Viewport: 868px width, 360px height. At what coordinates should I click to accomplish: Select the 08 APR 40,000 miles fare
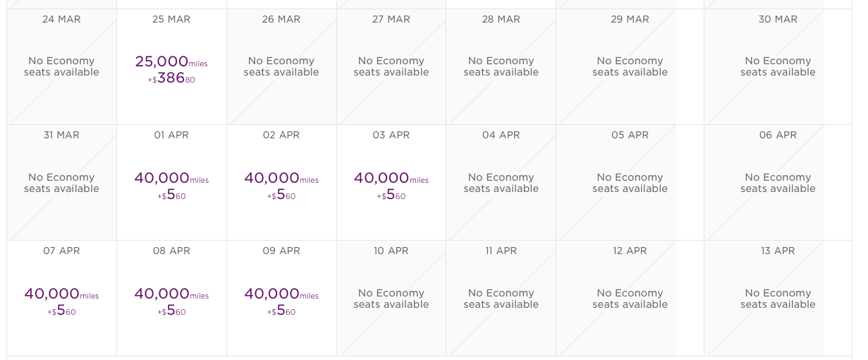[x=171, y=299]
